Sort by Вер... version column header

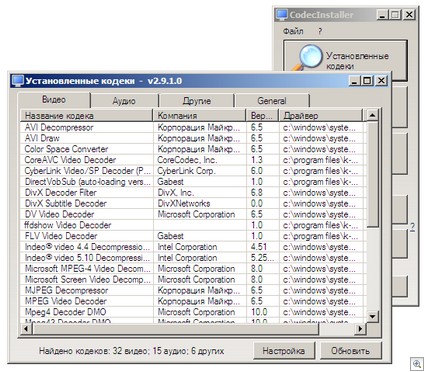pyautogui.click(x=262, y=116)
